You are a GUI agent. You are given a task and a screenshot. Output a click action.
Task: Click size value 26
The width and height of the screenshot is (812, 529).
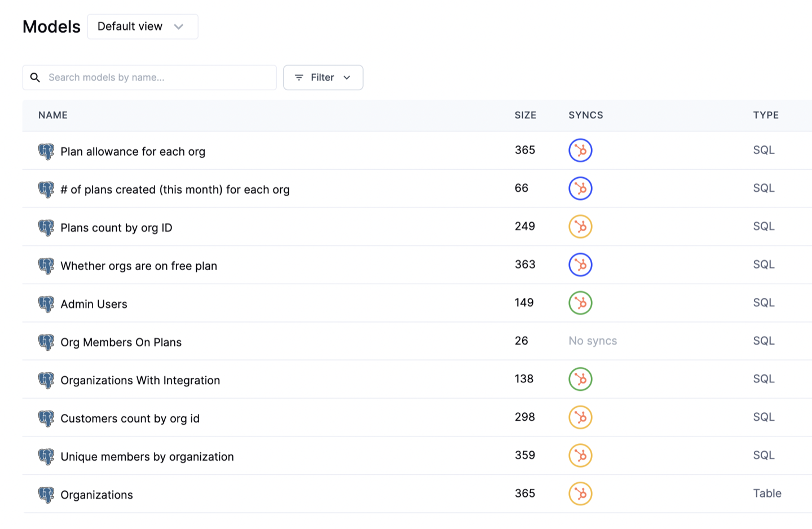point(522,341)
